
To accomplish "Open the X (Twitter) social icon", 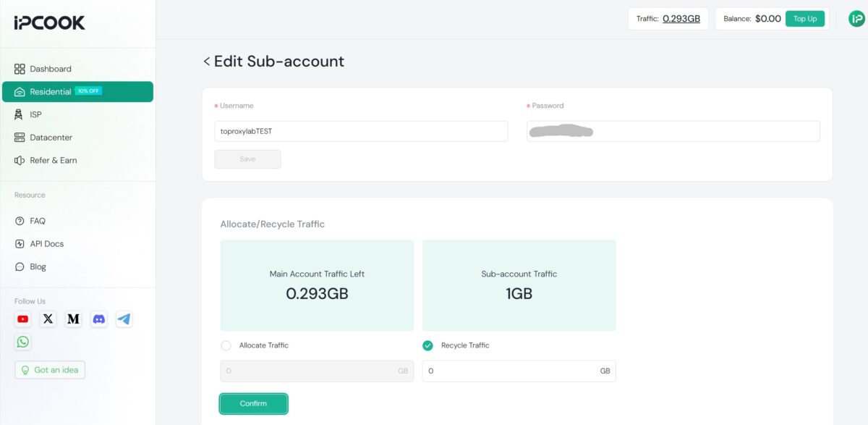I will click(x=48, y=319).
